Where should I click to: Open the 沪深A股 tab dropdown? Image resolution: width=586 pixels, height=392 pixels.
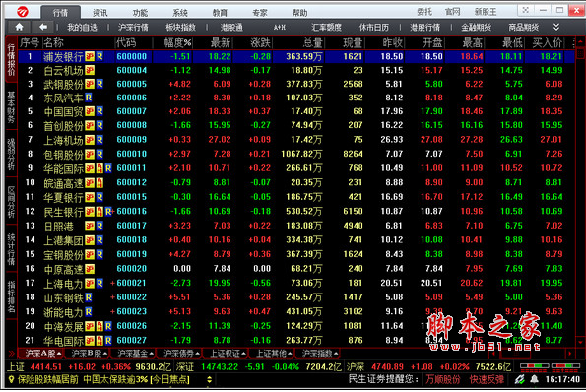click(59, 354)
